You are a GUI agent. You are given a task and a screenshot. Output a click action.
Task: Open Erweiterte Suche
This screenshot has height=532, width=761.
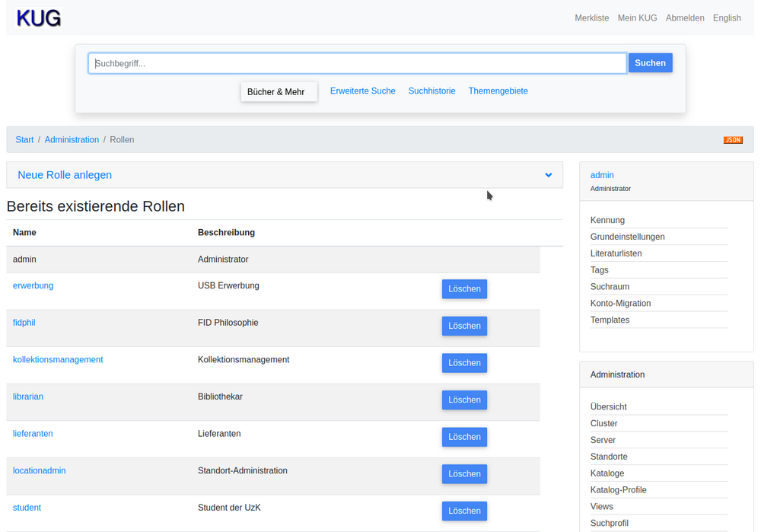[x=362, y=91]
